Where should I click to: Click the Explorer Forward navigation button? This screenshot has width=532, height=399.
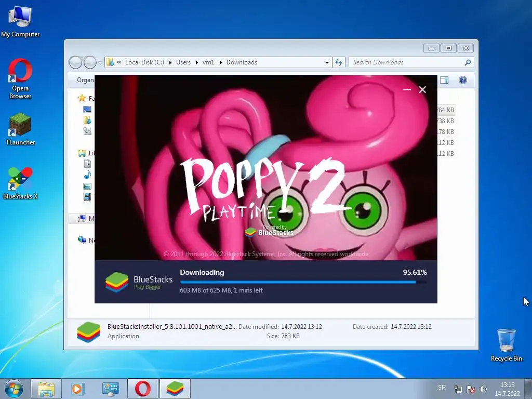pyautogui.click(x=90, y=62)
